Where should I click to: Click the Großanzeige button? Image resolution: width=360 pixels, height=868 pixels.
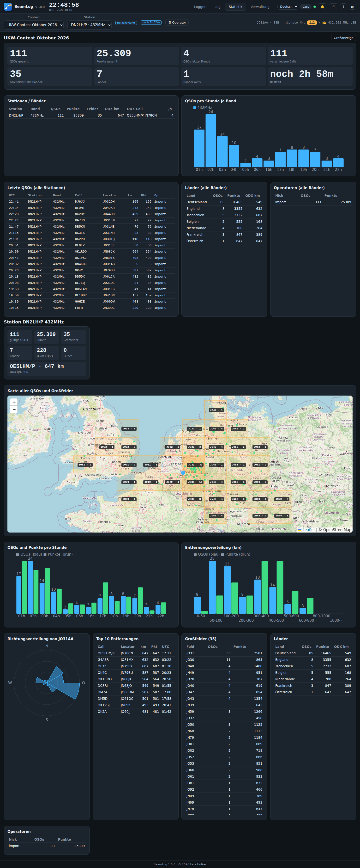pyautogui.click(x=343, y=38)
